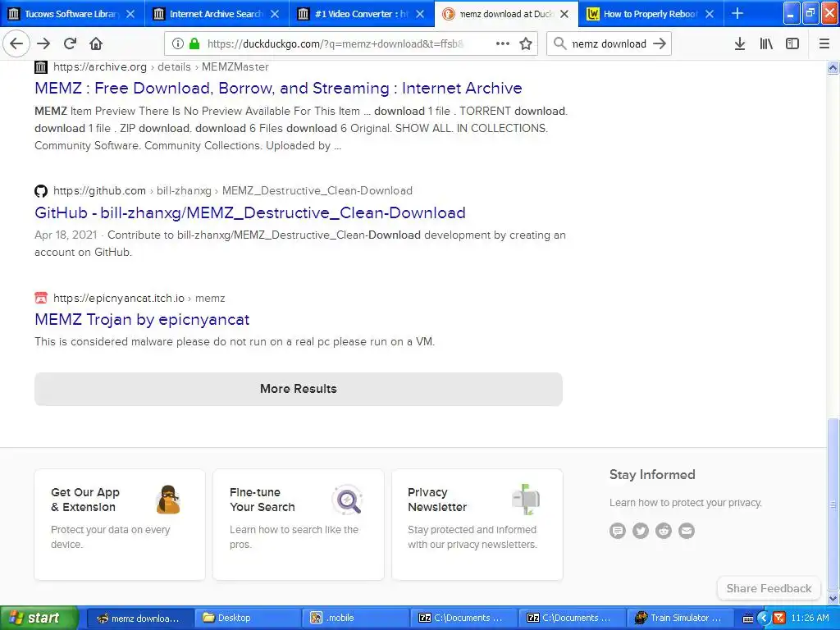Open the Privacy Newsletter card
840x630 pixels.
tap(477, 524)
